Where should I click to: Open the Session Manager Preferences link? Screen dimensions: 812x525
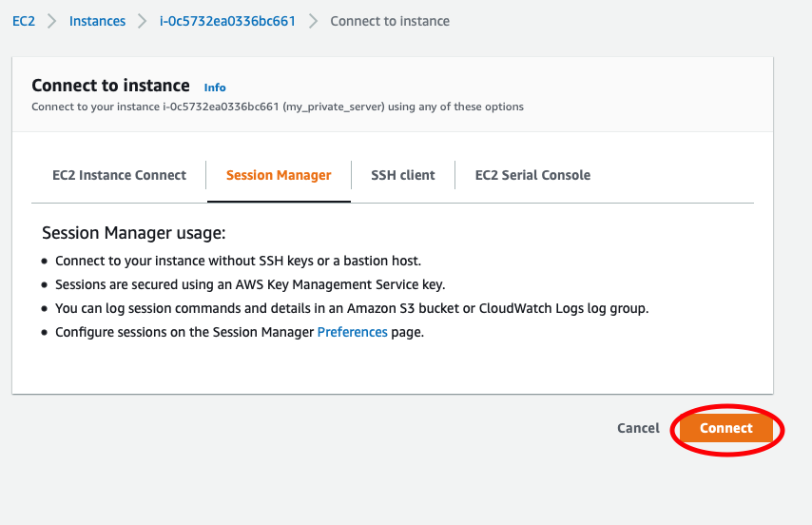point(352,332)
